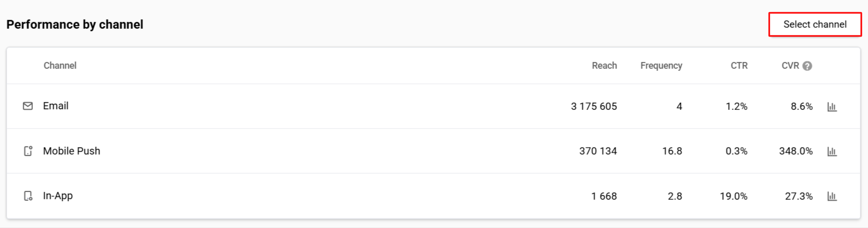Screen dimensions: 868x228
Task: Click the In-App device icon
Action: [x=28, y=196]
